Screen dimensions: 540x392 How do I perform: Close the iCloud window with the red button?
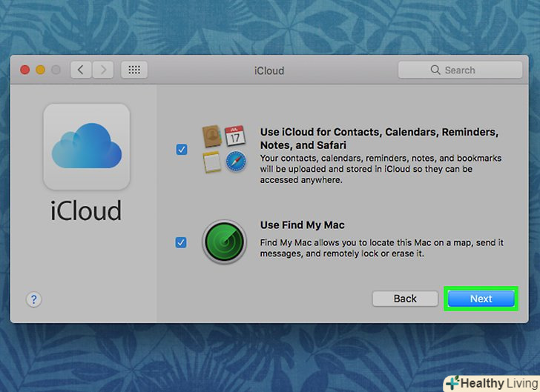24,70
